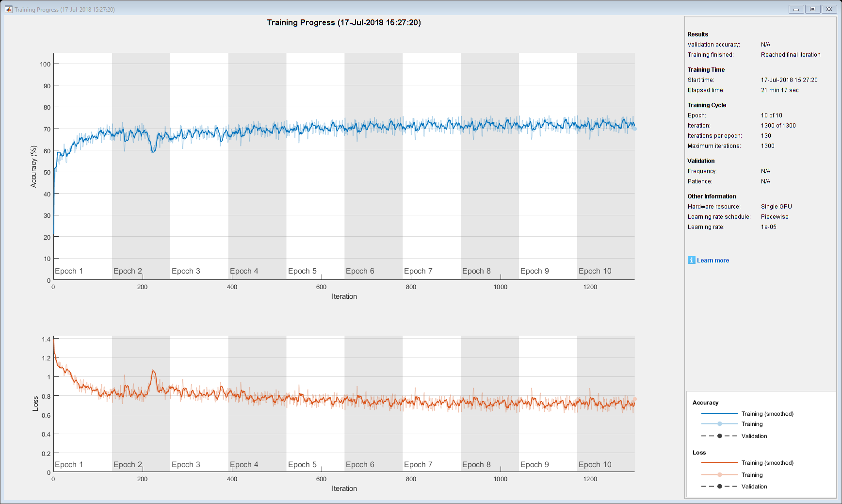Click the blue Accuracy Training (smoothed) legend line
The width and height of the screenshot is (842, 504).
719,414
